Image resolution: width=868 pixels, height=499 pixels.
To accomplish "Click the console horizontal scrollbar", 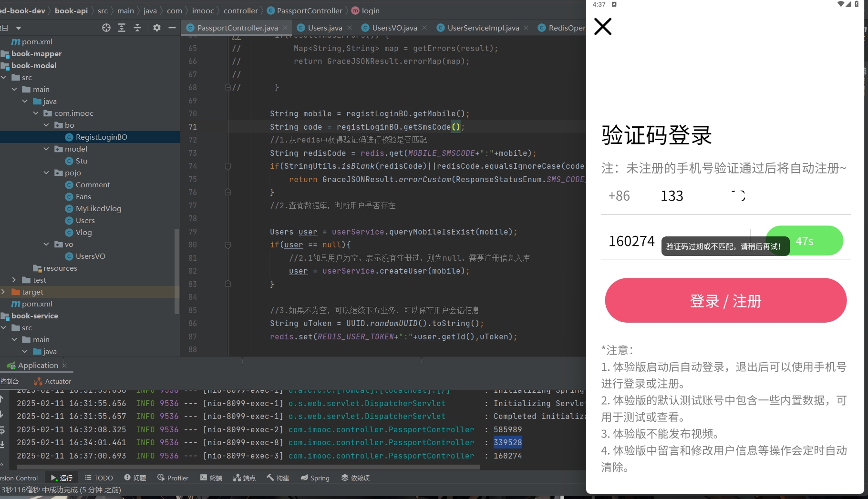I will pos(248,467).
